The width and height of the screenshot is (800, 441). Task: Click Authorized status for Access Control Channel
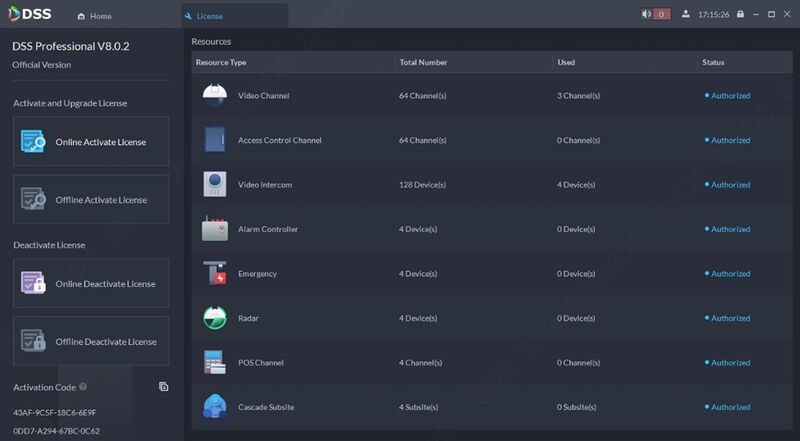click(x=728, y=140)
